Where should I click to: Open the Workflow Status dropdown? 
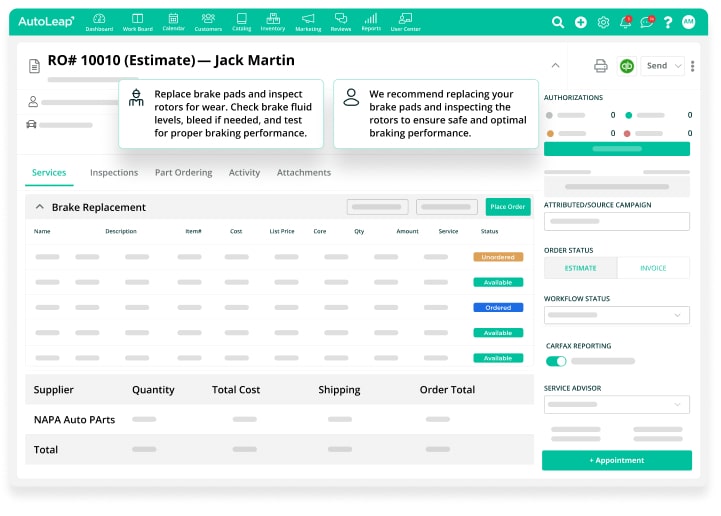pyautogui.click(x=617, y=315)
